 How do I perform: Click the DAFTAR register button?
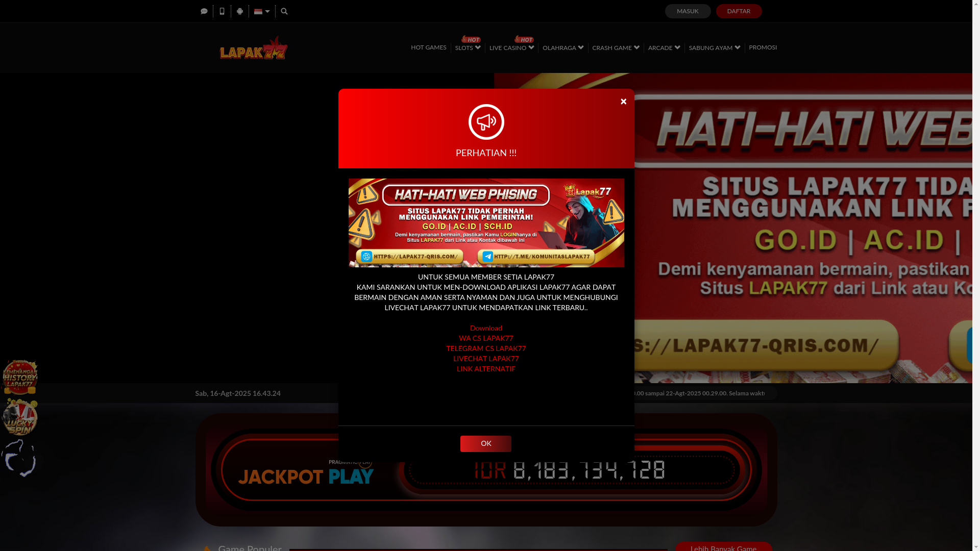(x=739, y=11)
